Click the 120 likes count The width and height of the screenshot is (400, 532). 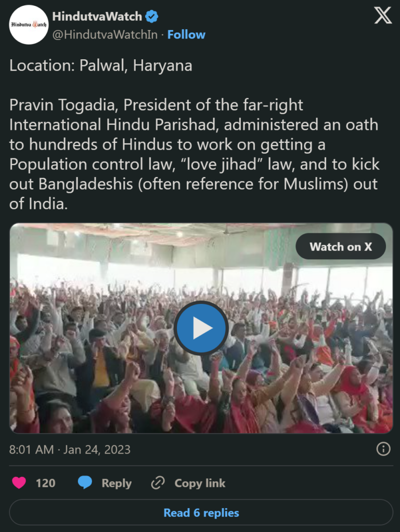(x=45, y=483)
